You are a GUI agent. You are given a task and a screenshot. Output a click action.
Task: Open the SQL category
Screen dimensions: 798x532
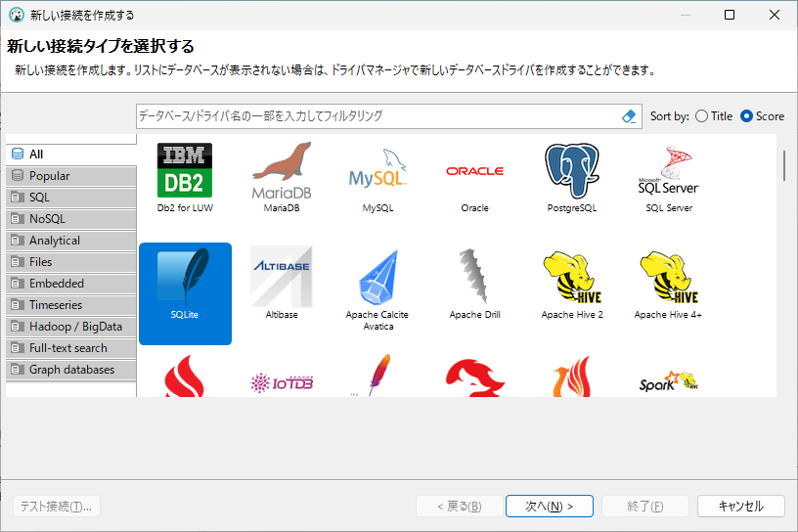71,197
